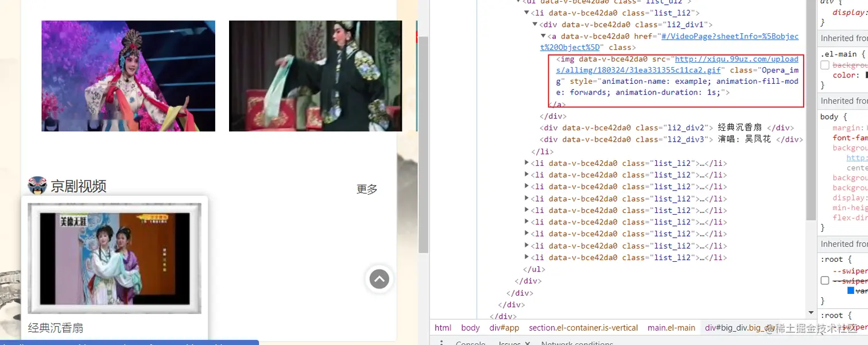The image size is (868, 345).
Task: Click the font-fam property under body
Action: point(850,138)
